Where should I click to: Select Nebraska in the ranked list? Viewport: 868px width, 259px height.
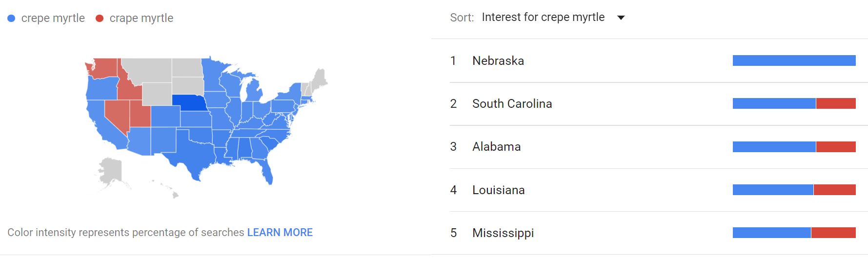(498, 61)
